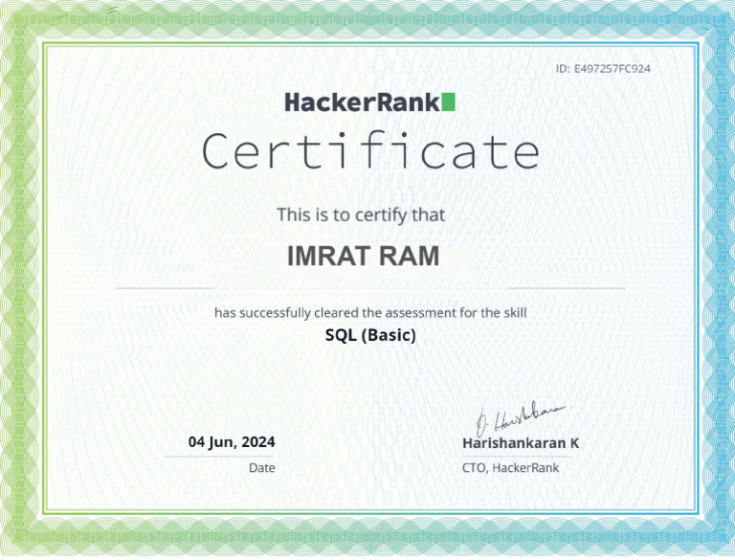The image size is (735, 560).
Task: Click the title 'CTO, HackerRank'
Action: pyautogui.click(x=510, y=467)
